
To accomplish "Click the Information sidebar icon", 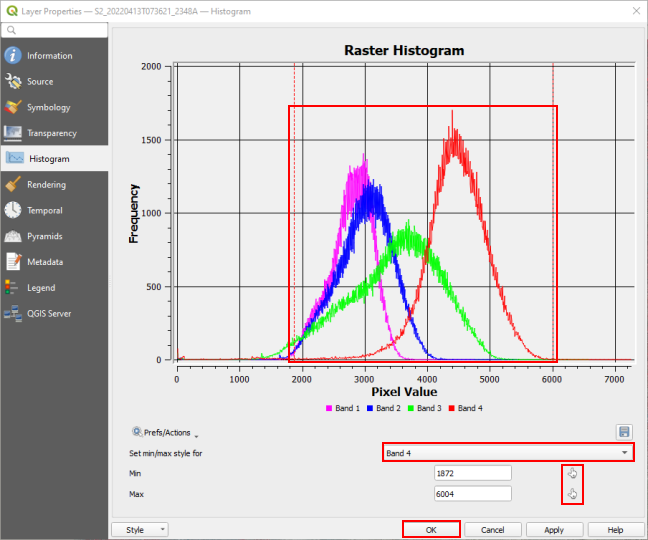I will click(13, 56).
